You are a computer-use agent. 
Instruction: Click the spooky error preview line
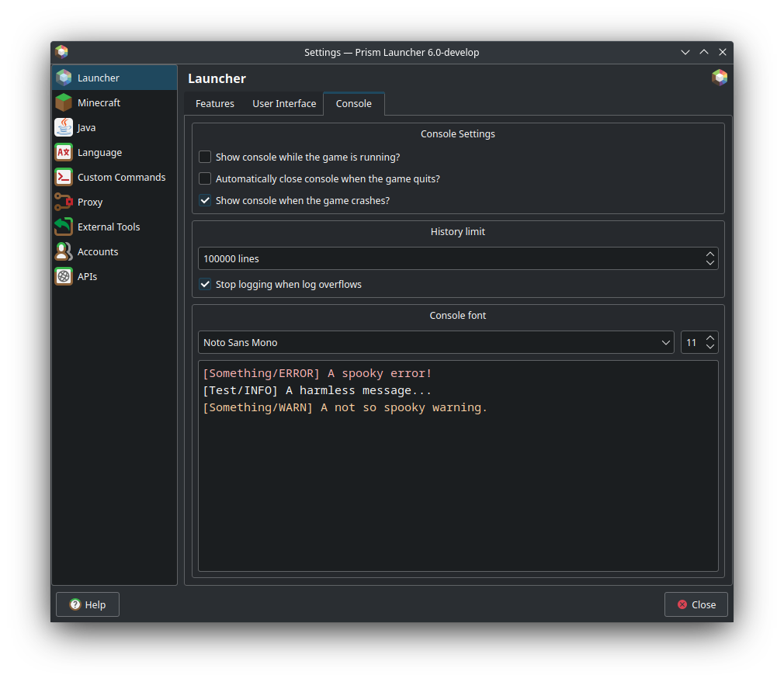point(317,373)
